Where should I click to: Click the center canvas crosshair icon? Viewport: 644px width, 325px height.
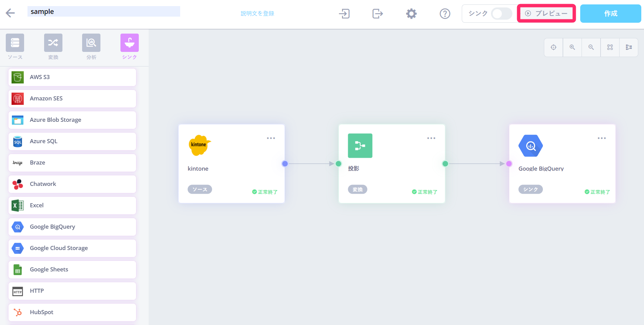(553, 47)
